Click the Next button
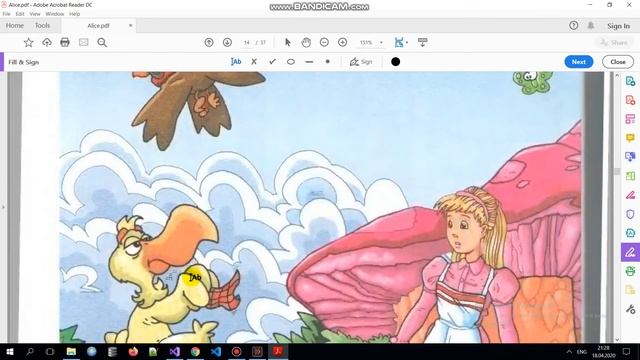This screenshot has height=360, width=640. 579,62
